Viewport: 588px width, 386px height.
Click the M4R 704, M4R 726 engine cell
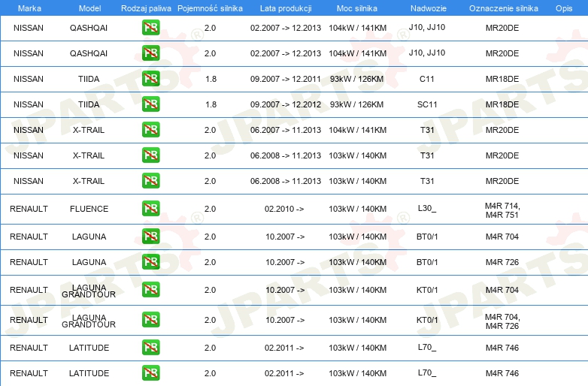502,321
